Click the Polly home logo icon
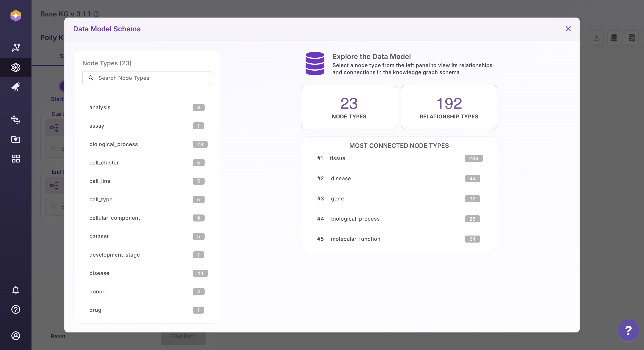This screenshot has height=350, width=644. click(x=16, y=16)
